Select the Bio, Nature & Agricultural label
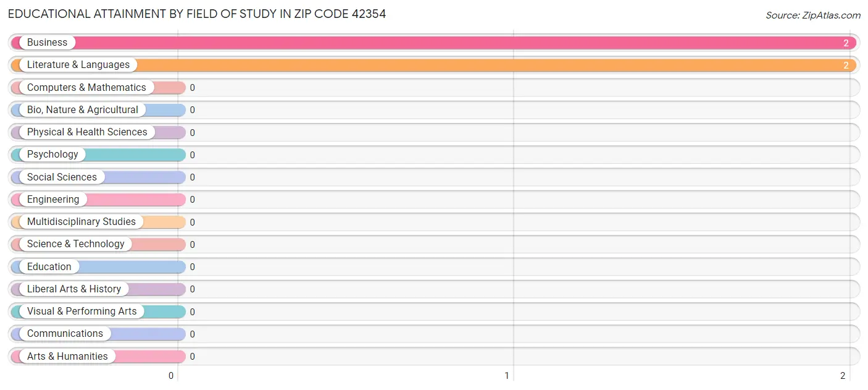The image size is (868, 390). [x=83, y=110]
